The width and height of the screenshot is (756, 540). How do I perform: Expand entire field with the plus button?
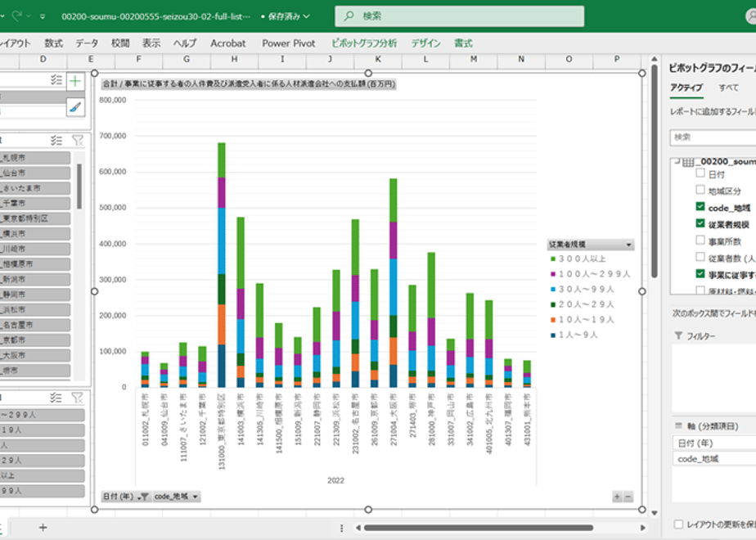(617, 497)
